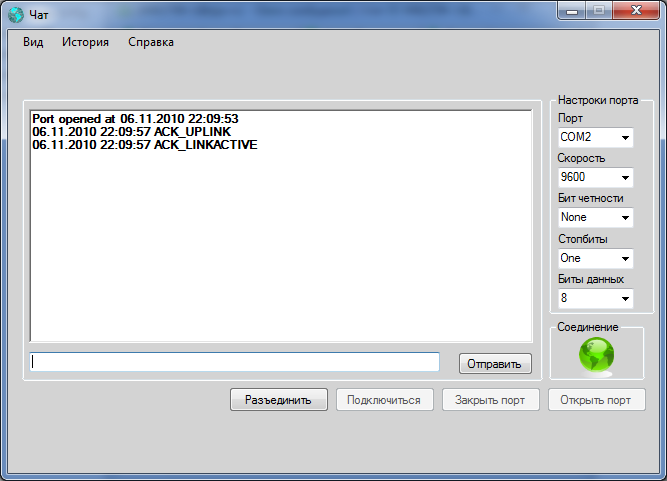Click the Разъединить button
Viewport: 667px width, 481px height.
pyautogui.click(x=279, y=400)
